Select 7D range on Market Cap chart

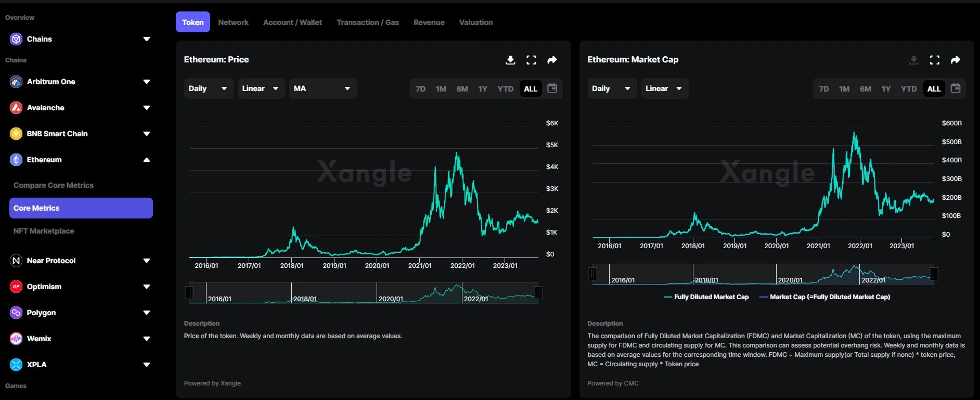click(x=824, y=89)
